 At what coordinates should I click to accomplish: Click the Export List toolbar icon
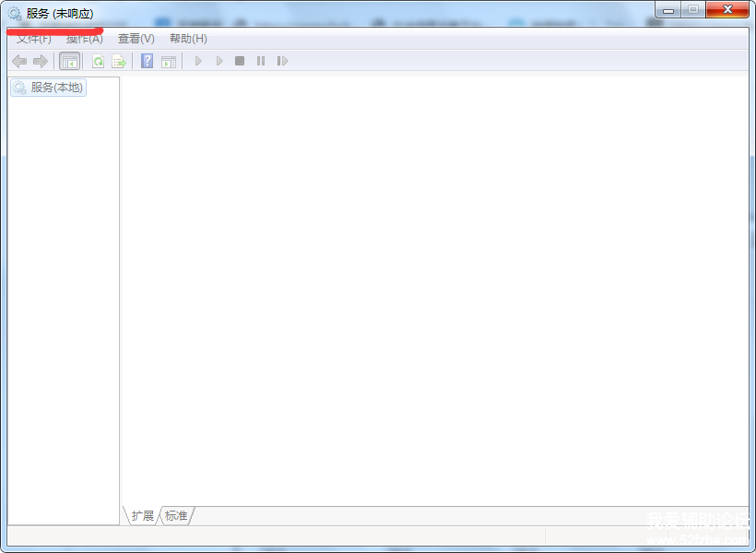coord(119,61)
